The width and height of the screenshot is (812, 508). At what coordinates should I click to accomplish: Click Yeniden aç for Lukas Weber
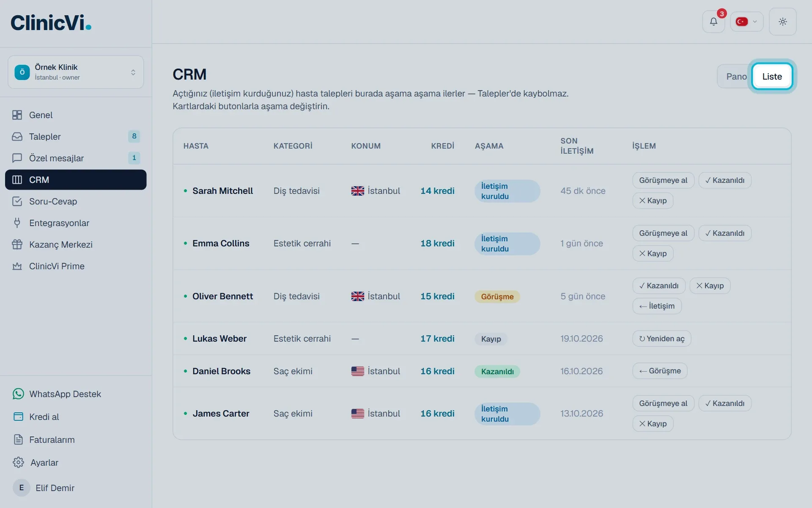(661, 339)
